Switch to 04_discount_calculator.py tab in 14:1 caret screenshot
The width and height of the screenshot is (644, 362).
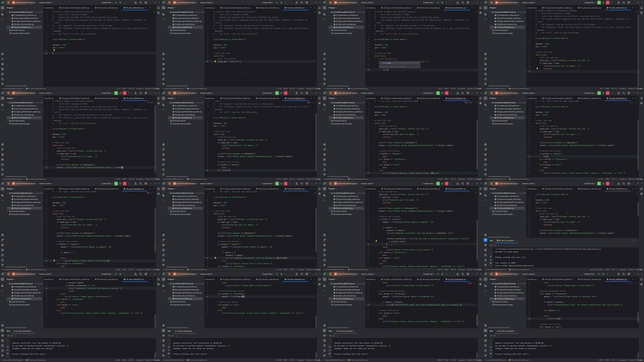[107, 8]
